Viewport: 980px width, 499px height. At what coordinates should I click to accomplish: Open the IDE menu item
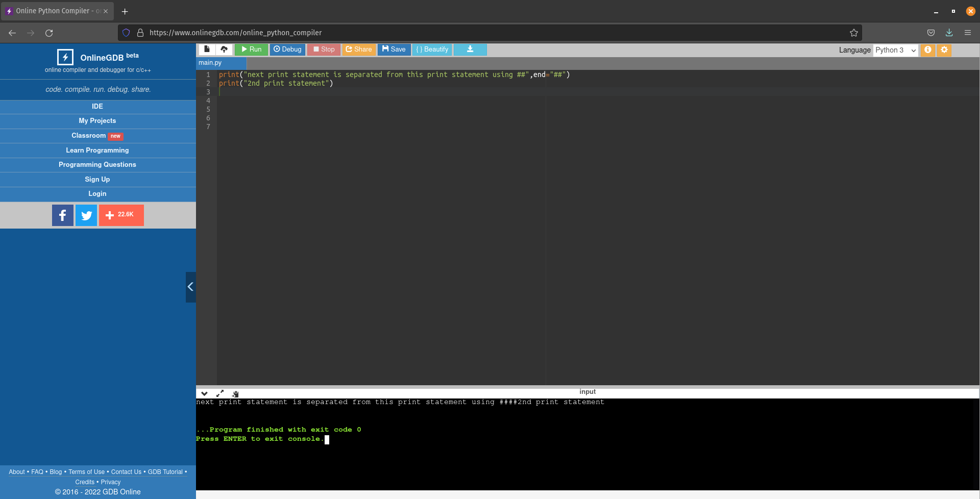coord(97,107)
